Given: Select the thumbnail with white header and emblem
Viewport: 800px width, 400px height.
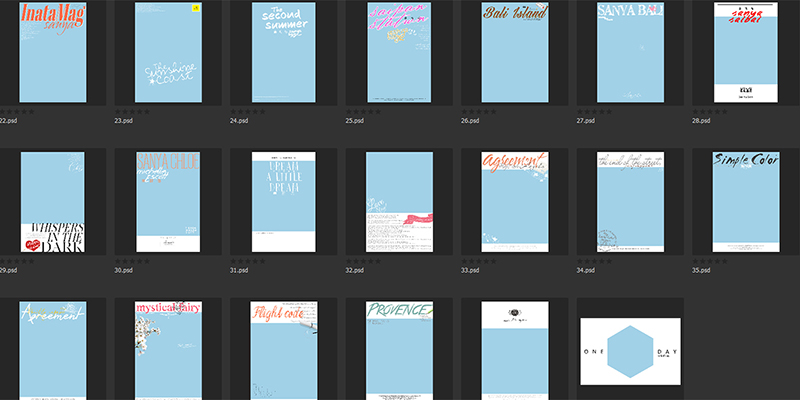Looking at the screenshot, I should point(515,351).
